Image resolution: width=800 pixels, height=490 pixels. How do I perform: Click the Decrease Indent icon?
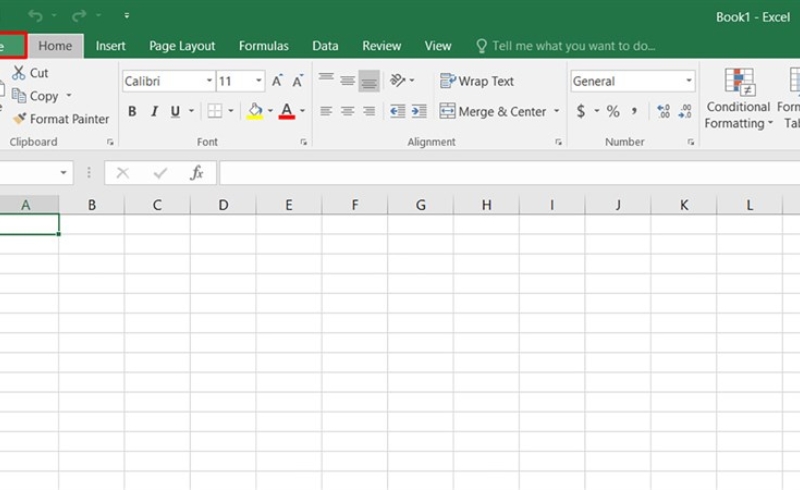(397, 111)
